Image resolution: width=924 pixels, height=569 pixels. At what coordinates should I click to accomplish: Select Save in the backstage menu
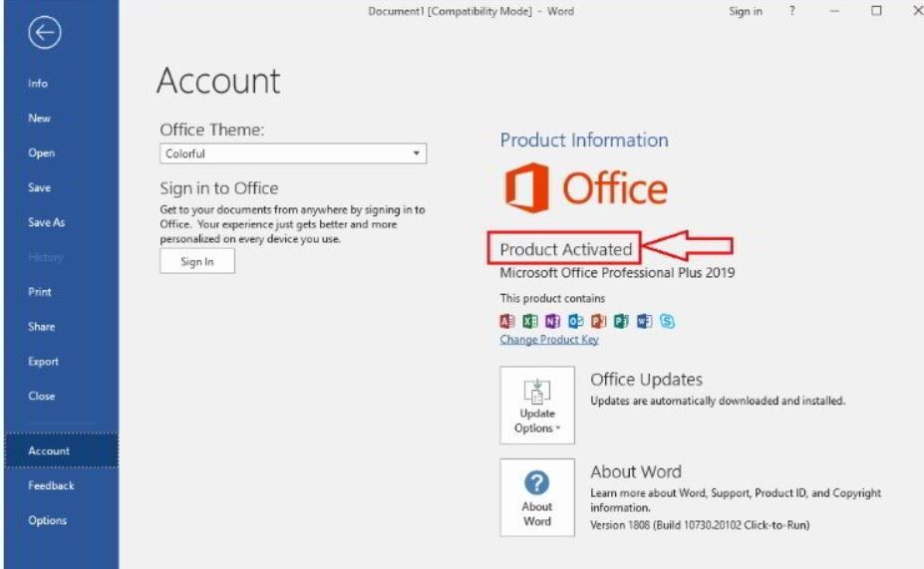(39, 188)
